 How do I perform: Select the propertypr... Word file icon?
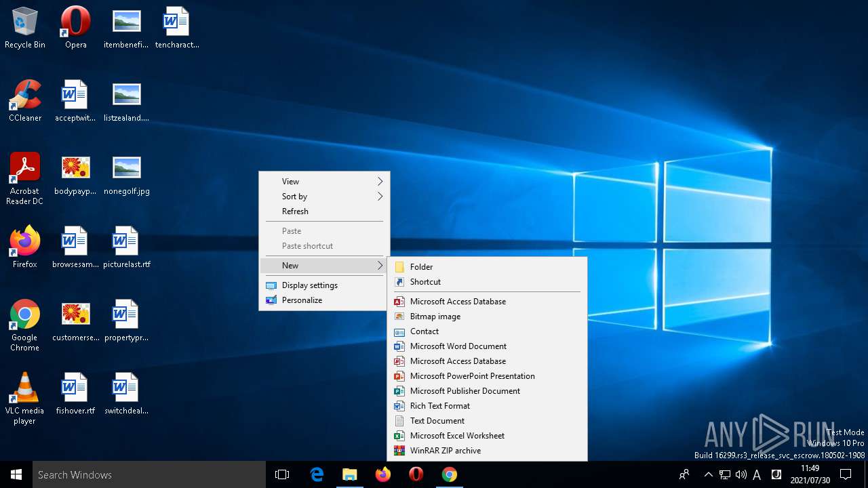tap(126, 321)
